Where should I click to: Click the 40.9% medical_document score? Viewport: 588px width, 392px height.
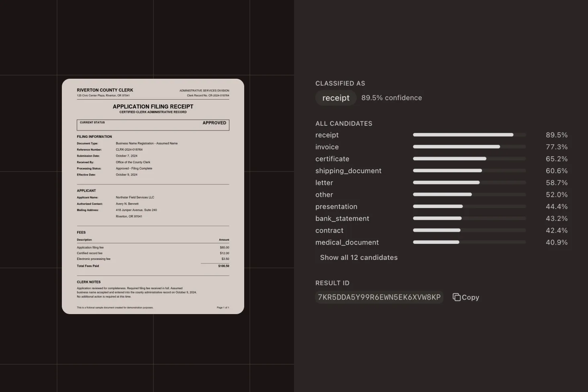tap(557, 243)
